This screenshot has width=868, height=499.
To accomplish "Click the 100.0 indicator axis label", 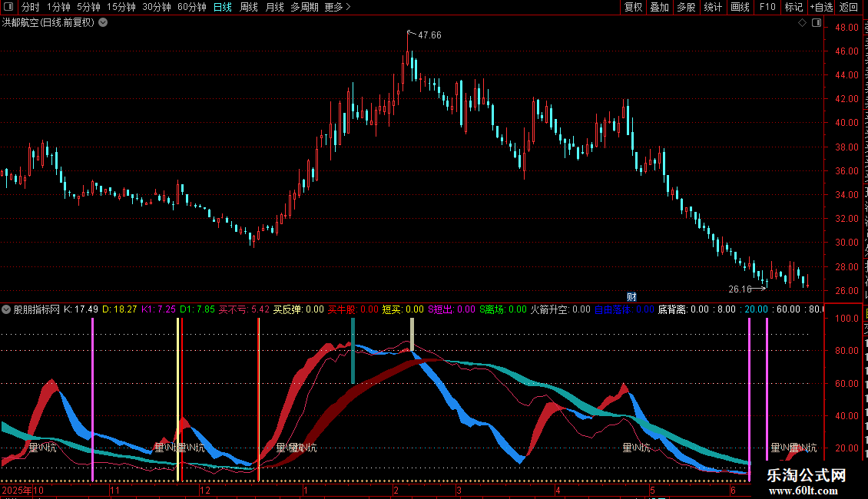I will 847,318.
